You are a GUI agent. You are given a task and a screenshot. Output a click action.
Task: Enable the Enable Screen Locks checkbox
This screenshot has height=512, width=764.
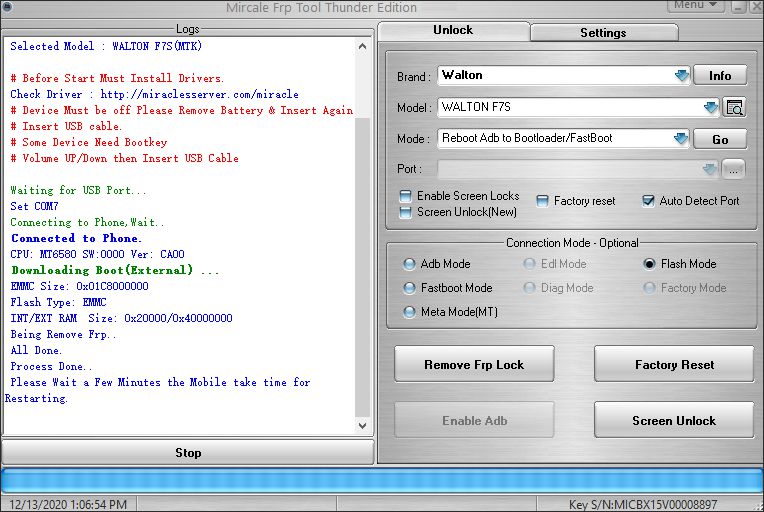405,196
